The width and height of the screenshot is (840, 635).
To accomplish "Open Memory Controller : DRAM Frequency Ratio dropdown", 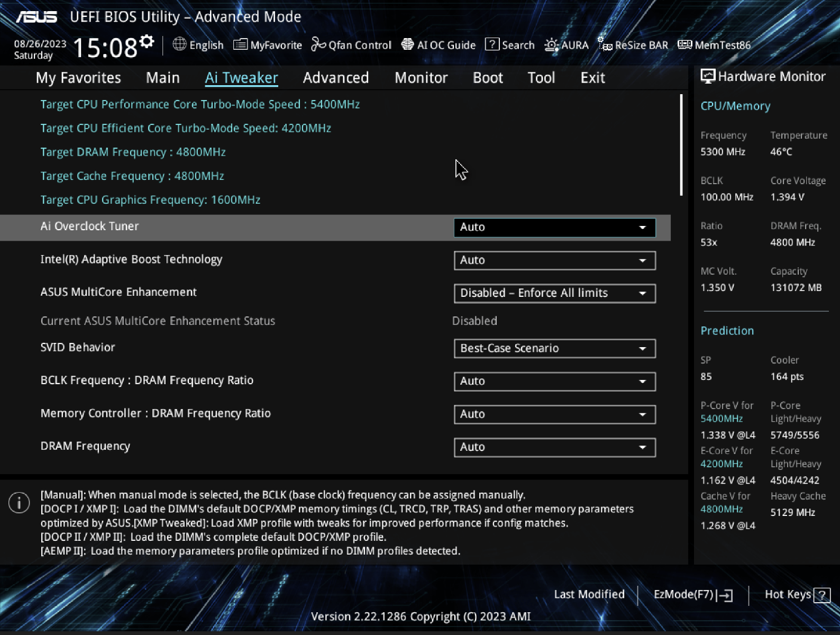I will coord(554,414).
